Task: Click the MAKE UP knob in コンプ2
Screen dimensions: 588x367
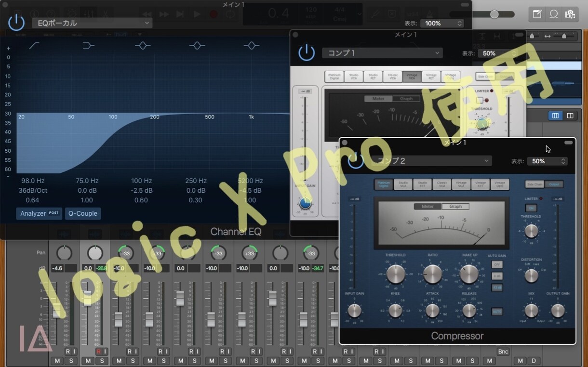Action: pos(469,274)
